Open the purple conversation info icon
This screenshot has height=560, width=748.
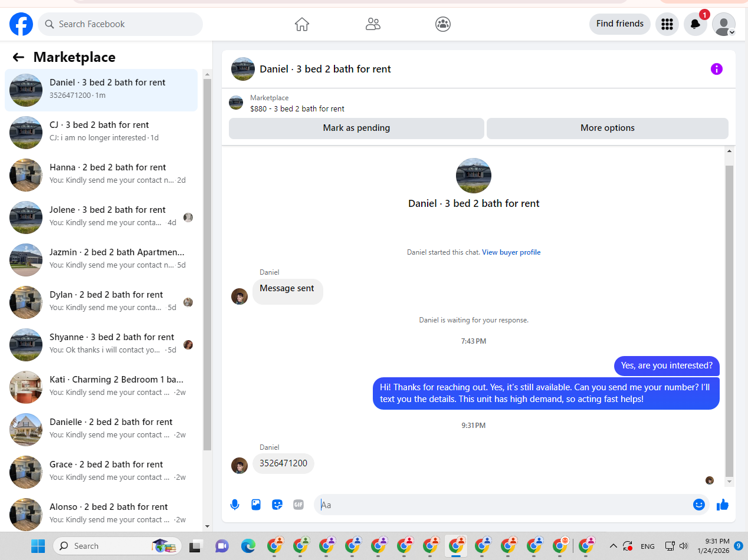coord(716,69)
